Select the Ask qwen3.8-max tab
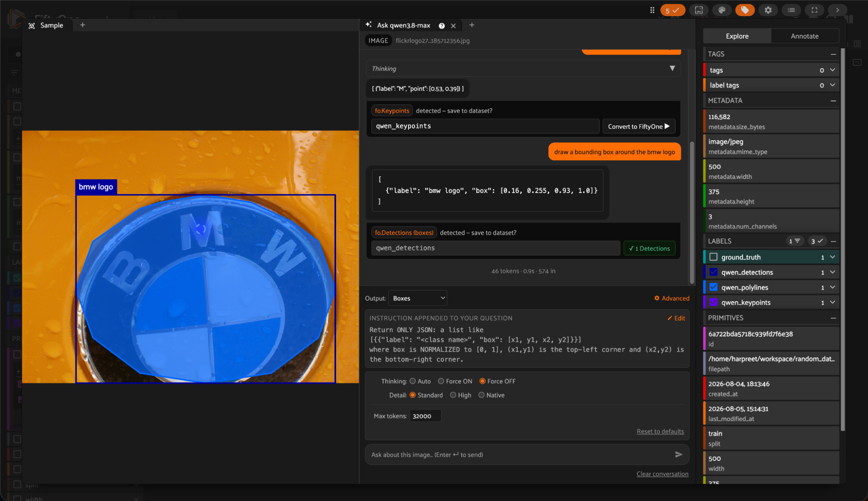The image size is (868, 501). pos(404,25)
